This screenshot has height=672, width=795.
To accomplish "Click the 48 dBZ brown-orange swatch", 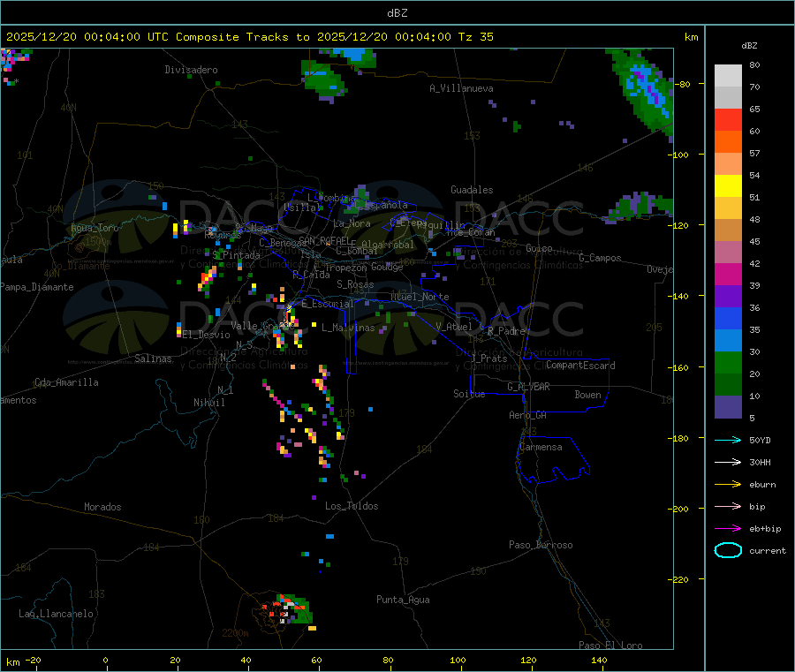I will point(728,230).
